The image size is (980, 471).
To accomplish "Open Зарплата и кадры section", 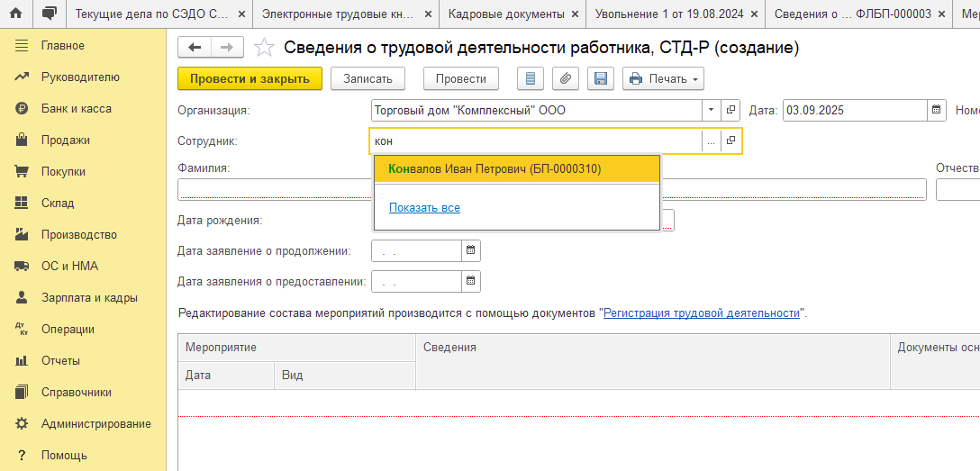I will 88,297.
